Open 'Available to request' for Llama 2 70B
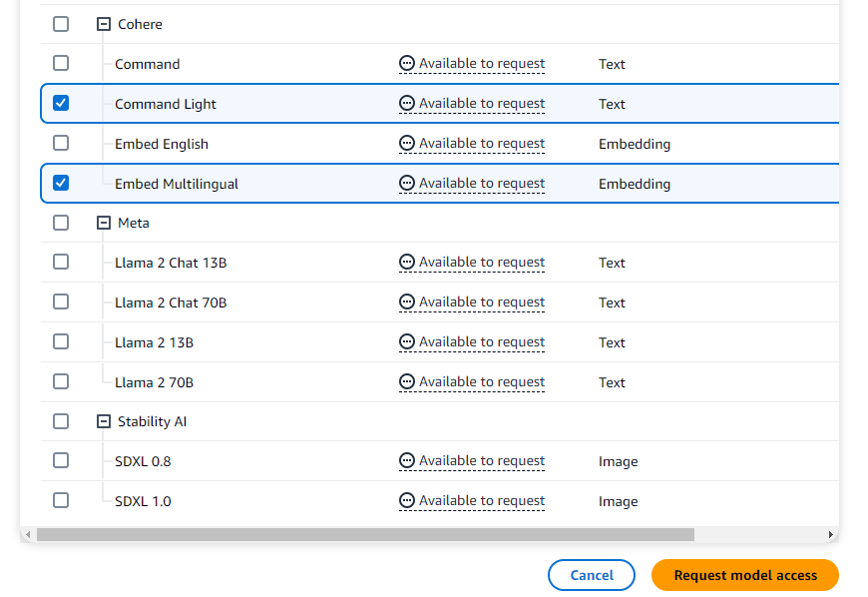Image resolution: width=868 pixels, height=597 pixels. pyautogui.click(x=482, y=382)
